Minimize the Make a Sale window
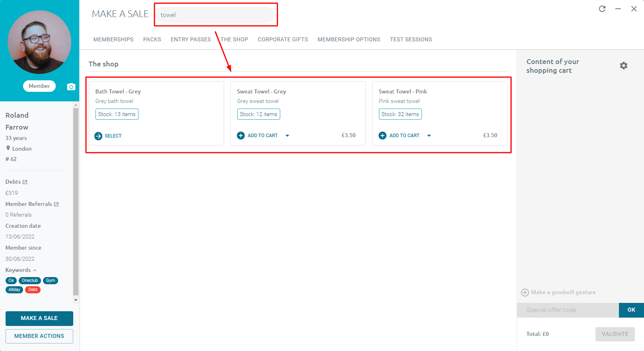The width and height of the screenshot is (644, 351). point(618,9)
